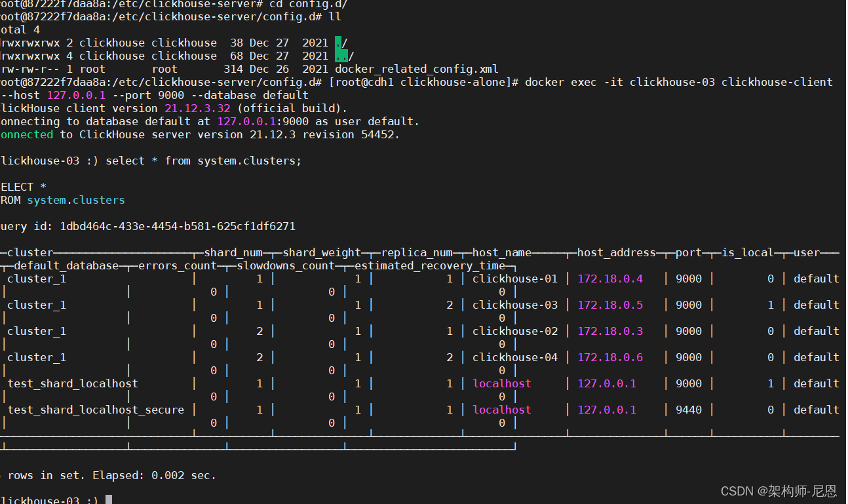
Task: Click the shard_num column header
Action: [233, 252]
